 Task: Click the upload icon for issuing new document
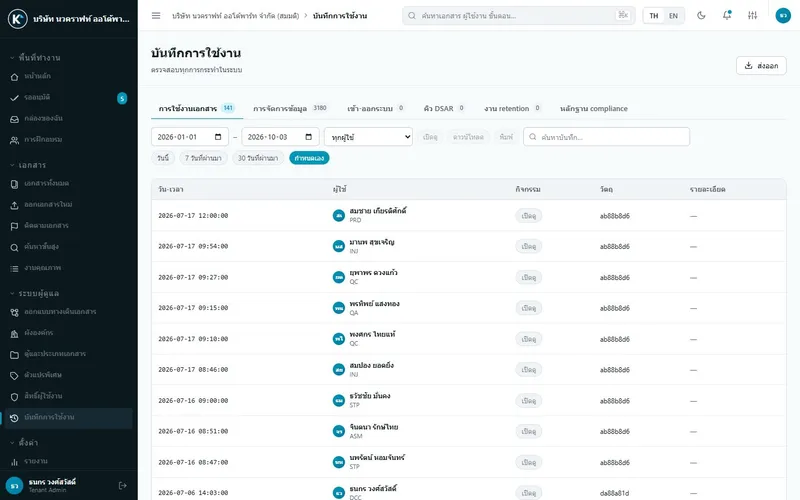tap(14, 205)
